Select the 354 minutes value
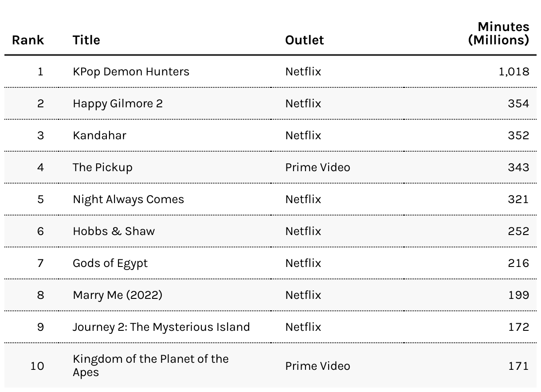541x392 pixels. coord(518,103)
